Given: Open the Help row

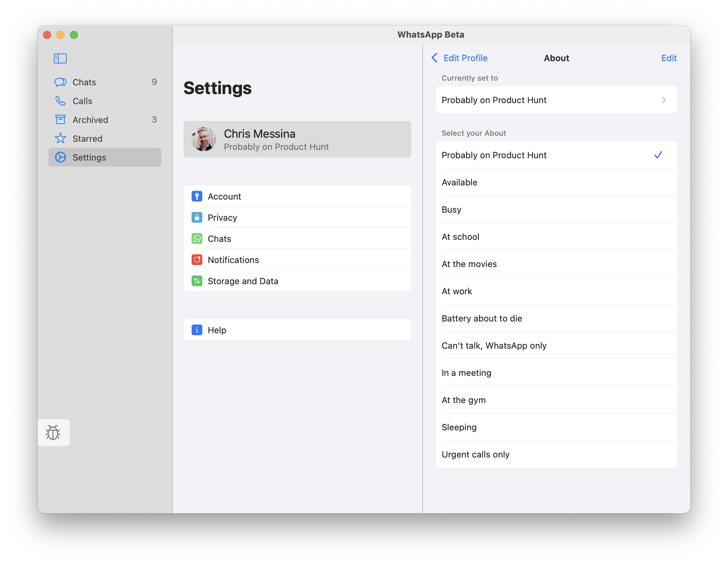Looking at the screenshot, I should [x=297, y=330].
